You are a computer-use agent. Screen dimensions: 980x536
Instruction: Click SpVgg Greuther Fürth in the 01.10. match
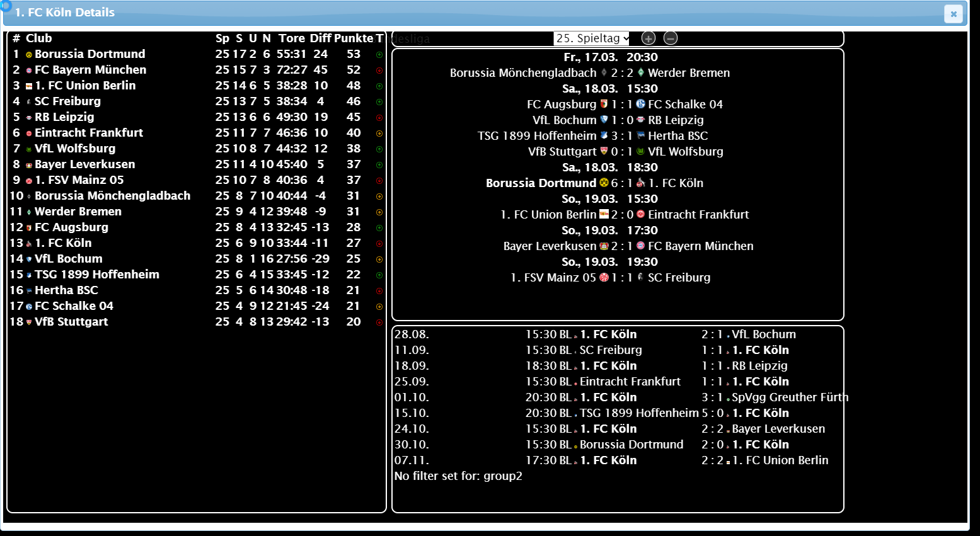click(x=790, y=397)
